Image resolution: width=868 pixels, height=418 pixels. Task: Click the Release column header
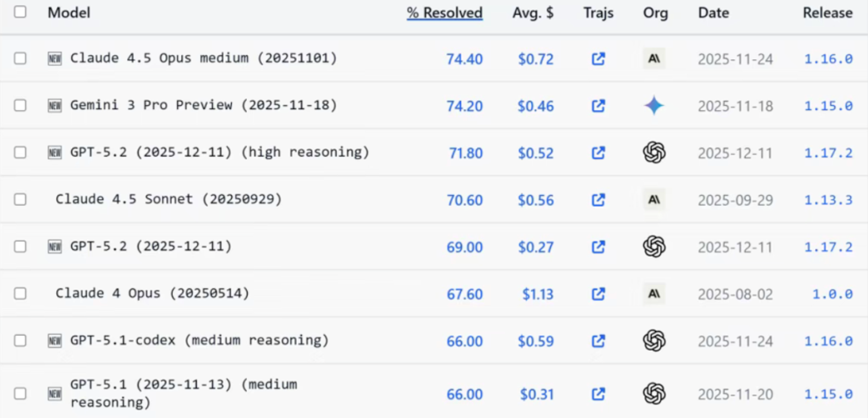click(827, 13)
